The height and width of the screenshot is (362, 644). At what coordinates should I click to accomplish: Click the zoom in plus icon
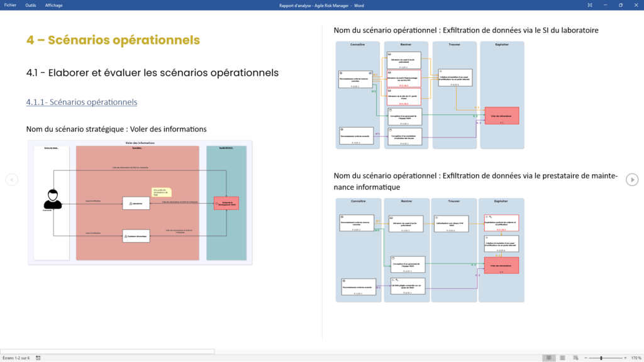pyautogui.click(x=625, y=358)
